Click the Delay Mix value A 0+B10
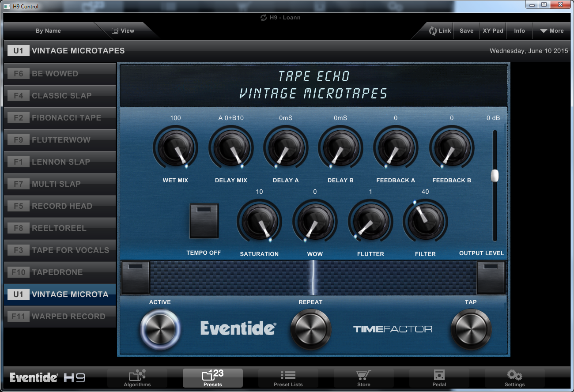 231,118
